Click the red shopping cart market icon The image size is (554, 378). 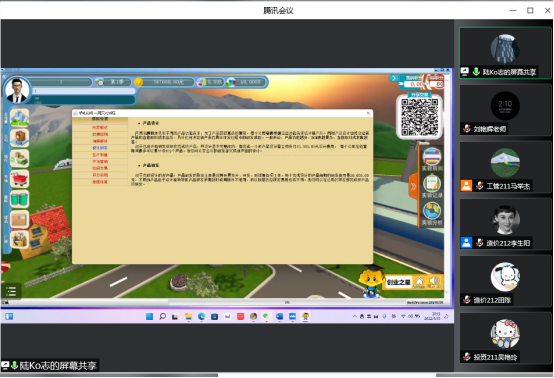[x=19, y=179]
